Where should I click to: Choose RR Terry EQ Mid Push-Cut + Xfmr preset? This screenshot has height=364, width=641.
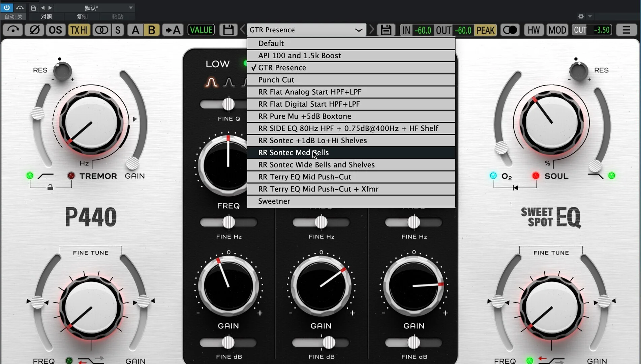coord(351,189)
